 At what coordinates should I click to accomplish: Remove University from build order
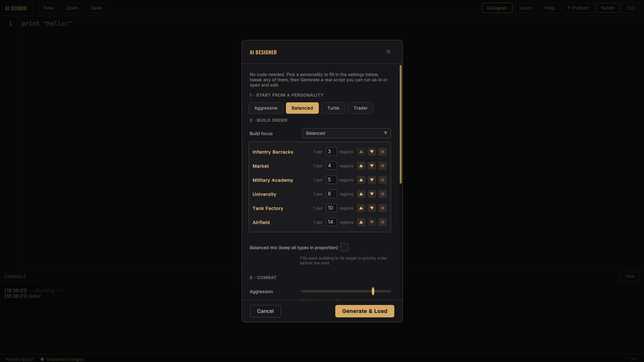point(383,194)
